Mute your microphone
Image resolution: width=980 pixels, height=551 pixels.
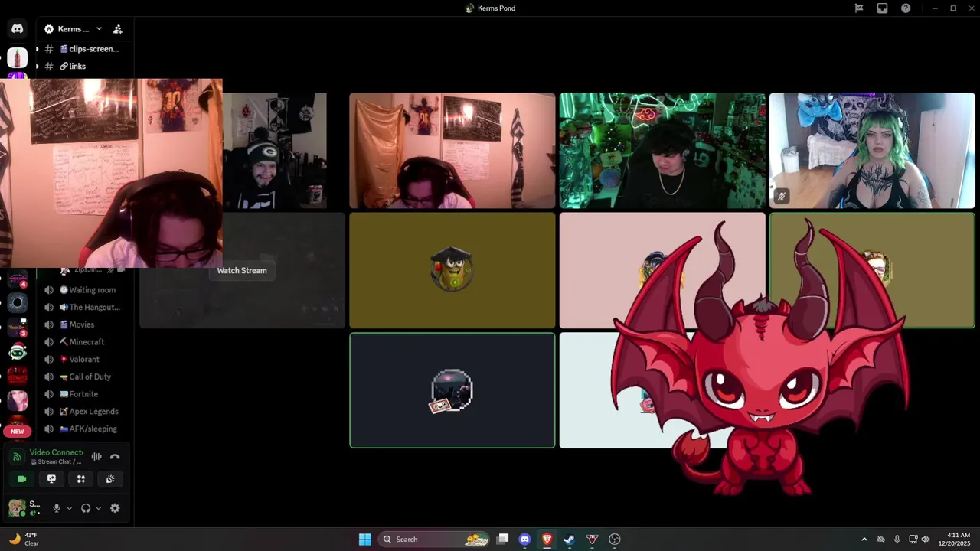point(56,508)
